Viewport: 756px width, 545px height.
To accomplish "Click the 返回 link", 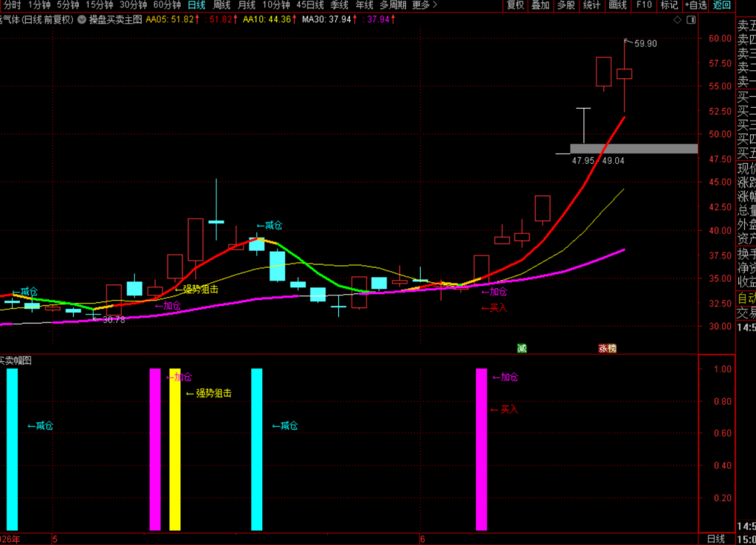I will [x=722, y=5].
